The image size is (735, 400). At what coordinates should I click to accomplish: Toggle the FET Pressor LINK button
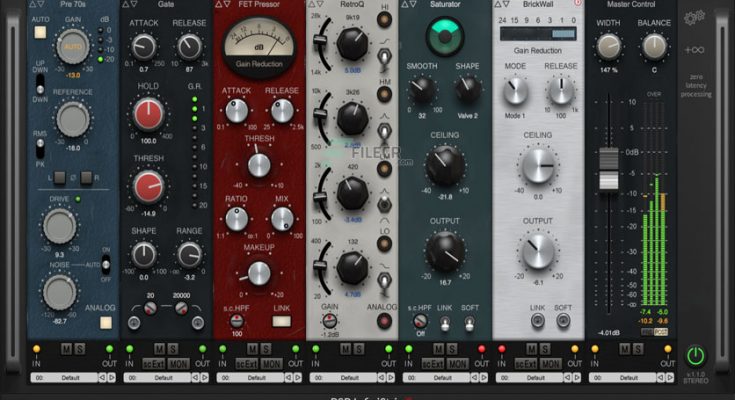(282, 321)
